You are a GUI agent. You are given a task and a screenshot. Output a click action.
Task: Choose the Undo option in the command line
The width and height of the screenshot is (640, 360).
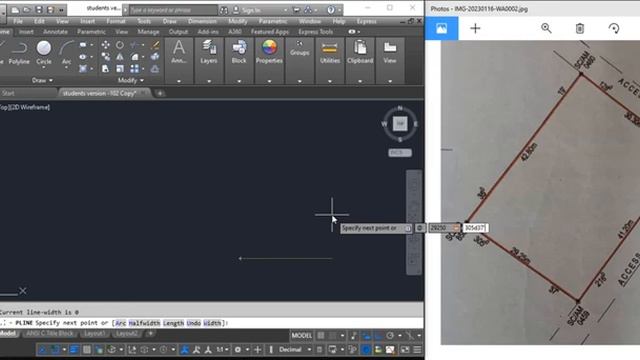click(193, 323)
